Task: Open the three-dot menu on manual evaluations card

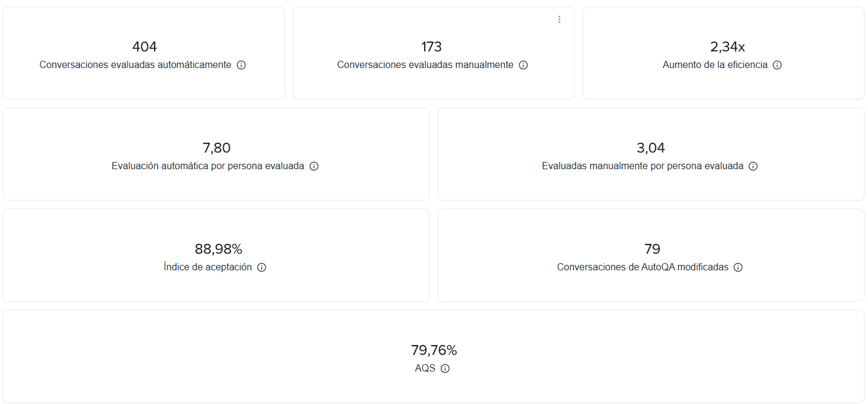Action: [559, 19]
